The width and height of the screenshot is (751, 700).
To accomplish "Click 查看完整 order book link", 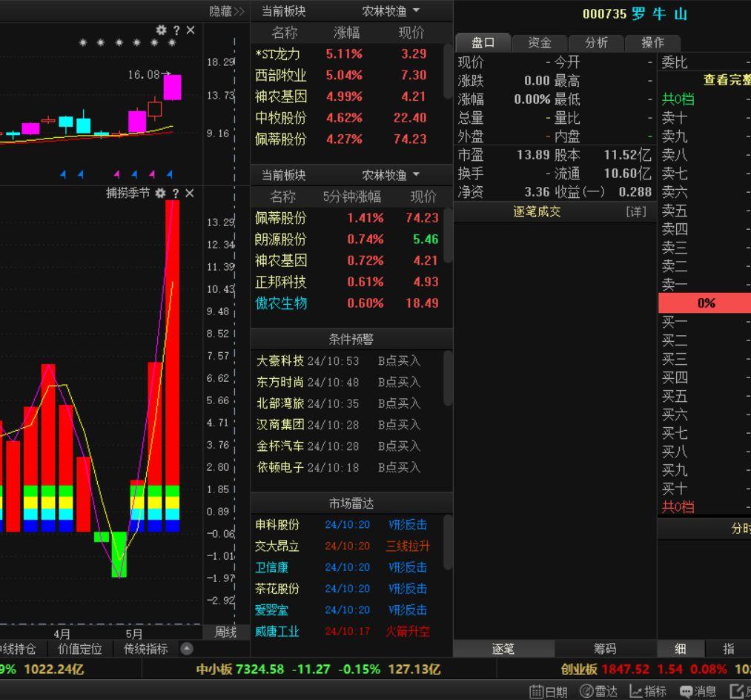I will click(x=727, y=80).
